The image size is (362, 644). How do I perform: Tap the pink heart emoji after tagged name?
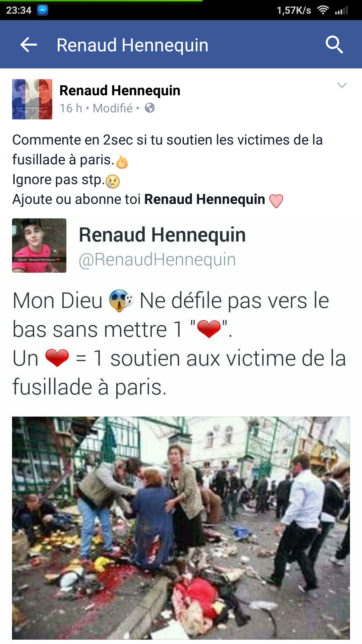pyautogui.click(x=276, y=201)
